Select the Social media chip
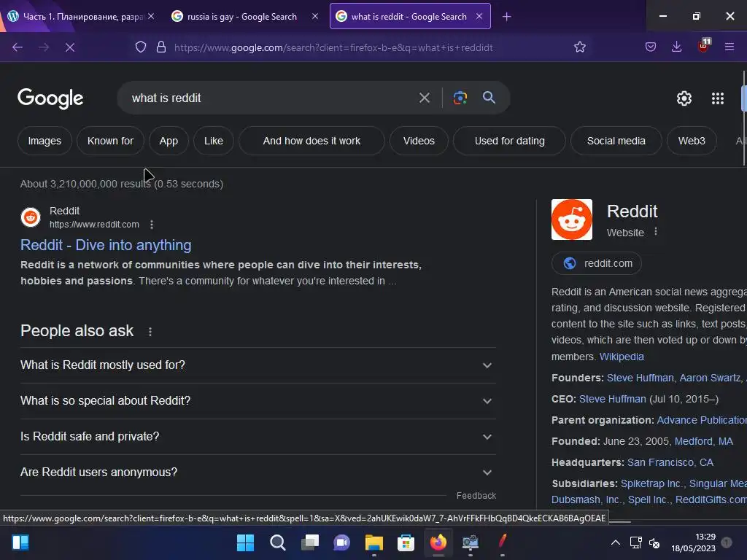The height and width of the screenshot is (560, 747). [x=616, y=141]
